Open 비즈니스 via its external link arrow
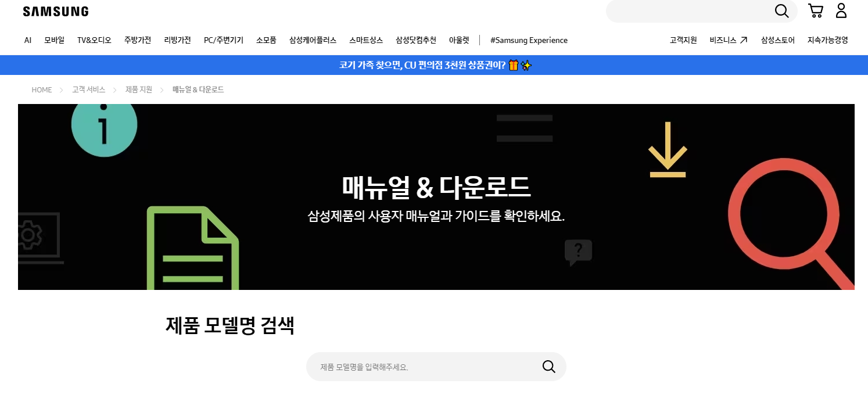The image size is (868, 398). 743,40
